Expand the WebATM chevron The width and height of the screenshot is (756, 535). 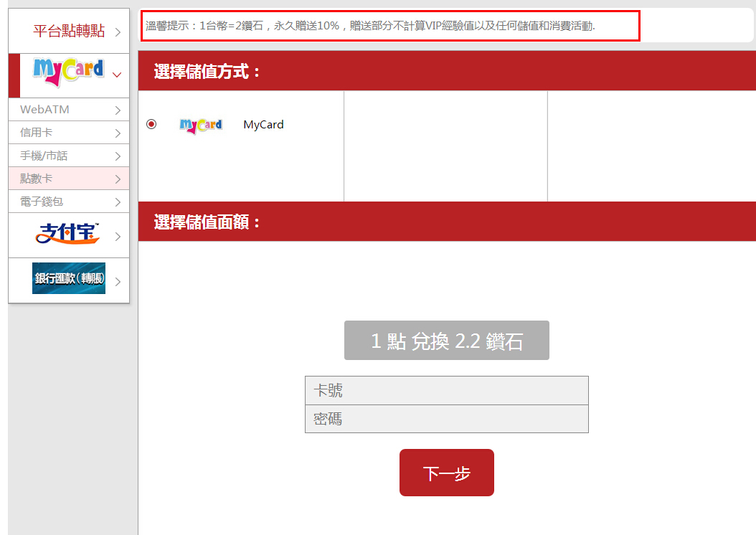[118, 110]
